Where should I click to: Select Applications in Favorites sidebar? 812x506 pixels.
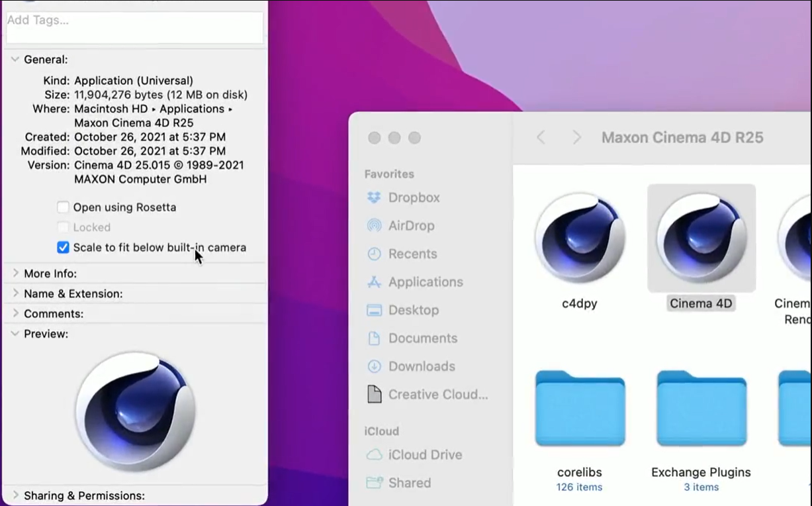(x=426, y=282)
